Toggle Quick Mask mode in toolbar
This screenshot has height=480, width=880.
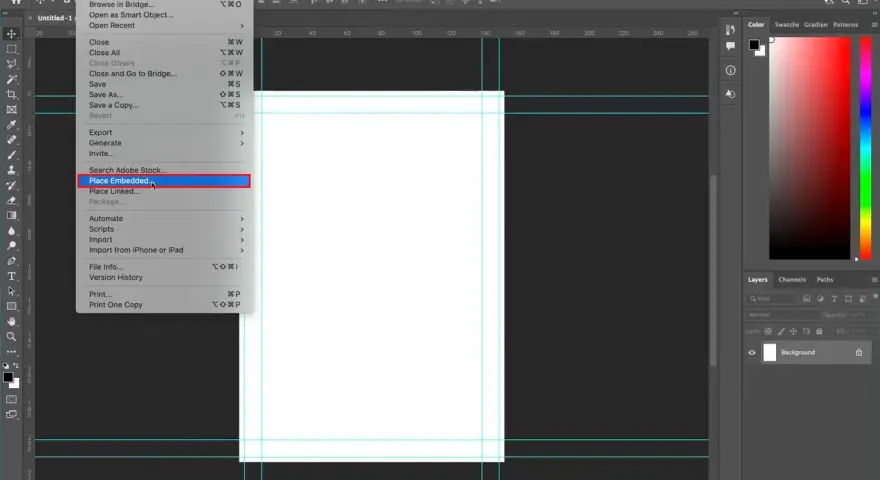coord(11,399)
